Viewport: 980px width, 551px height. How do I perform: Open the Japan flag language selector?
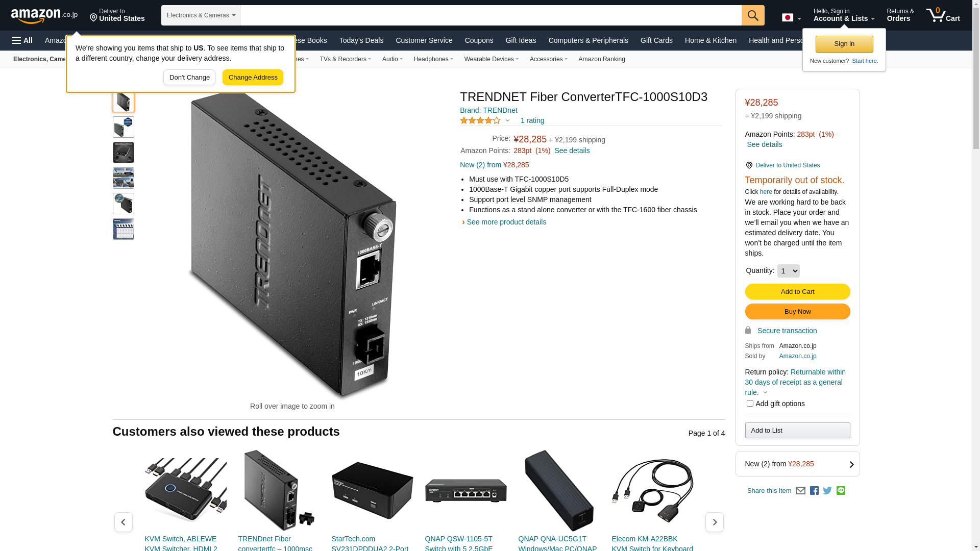pyautogui.click(x=791, y=18)
